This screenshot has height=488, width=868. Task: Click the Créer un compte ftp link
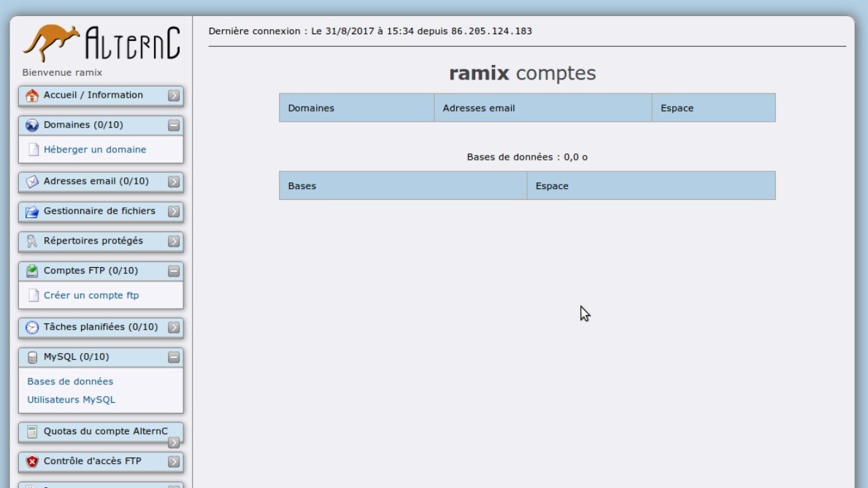(91, 295)
